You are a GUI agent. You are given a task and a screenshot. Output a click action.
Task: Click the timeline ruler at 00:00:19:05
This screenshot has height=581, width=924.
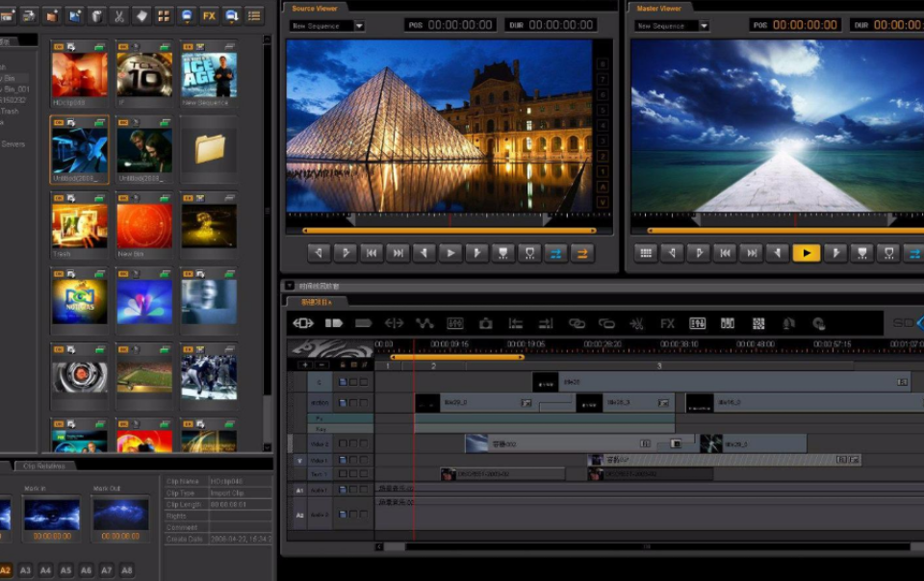coord(526,343)
